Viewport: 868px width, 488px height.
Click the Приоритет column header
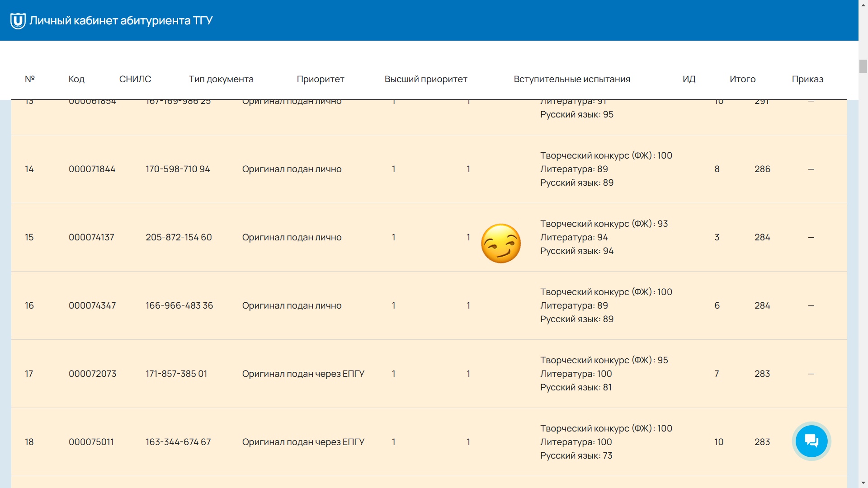[x=321, y=79]
